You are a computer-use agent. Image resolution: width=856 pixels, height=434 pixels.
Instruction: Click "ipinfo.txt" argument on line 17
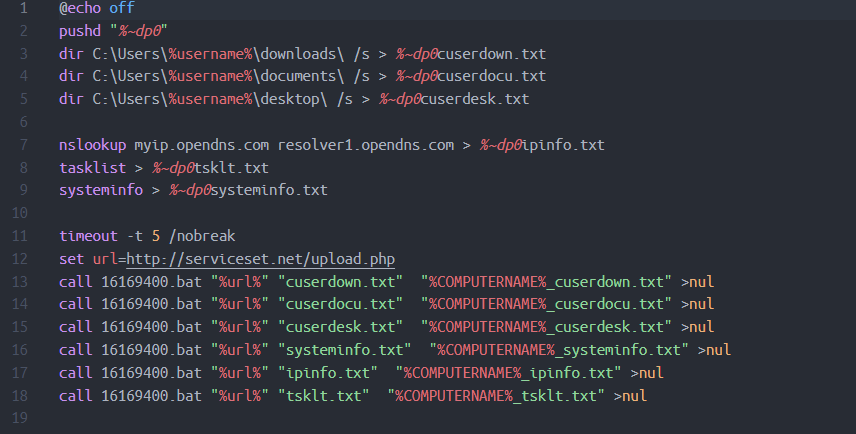click(x=328, y=372)
